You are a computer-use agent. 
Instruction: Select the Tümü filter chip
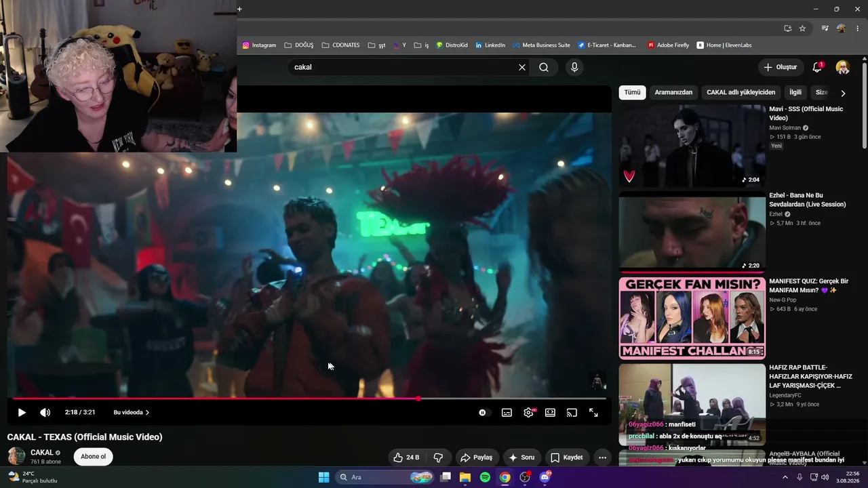click(632, 92)
